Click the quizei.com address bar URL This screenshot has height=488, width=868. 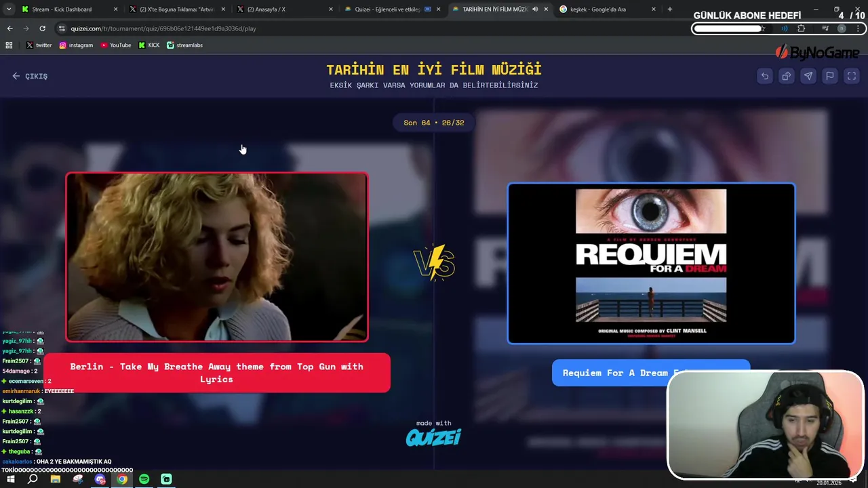pyautogui.click(x=163, y=28)
